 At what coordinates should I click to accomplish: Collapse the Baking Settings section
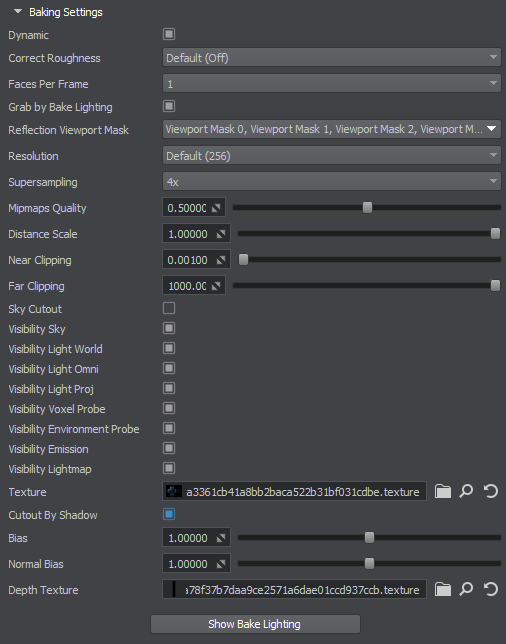[18, 12]
